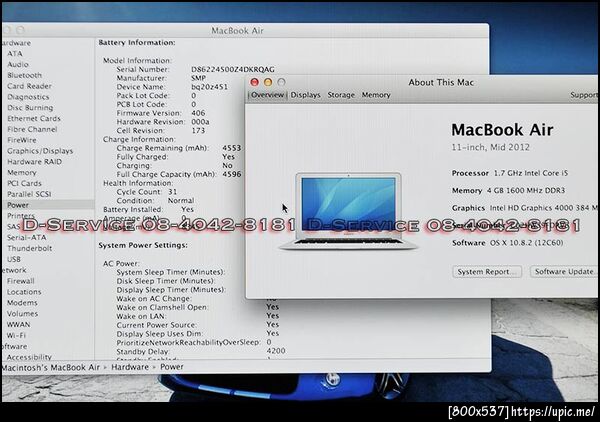The image size is (600, 422).
Task: Select Card Reader in the sidebar
Action: (x=29, y=86)
